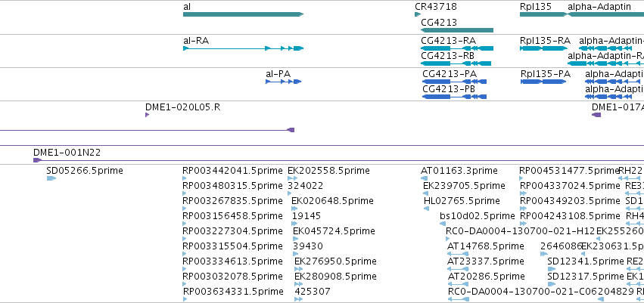Click the RpI135-RA transcript label
The image size is (644, 303).
[545, 41]
